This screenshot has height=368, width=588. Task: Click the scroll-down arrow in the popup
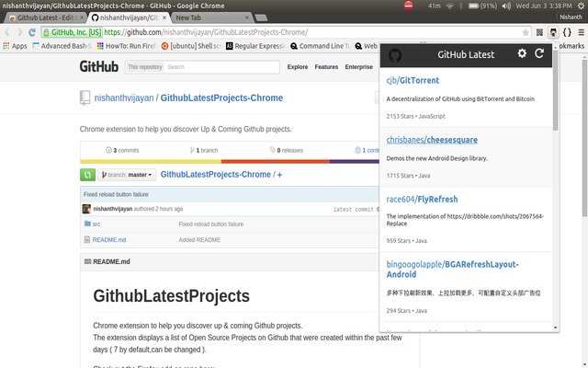coord(555,328)
